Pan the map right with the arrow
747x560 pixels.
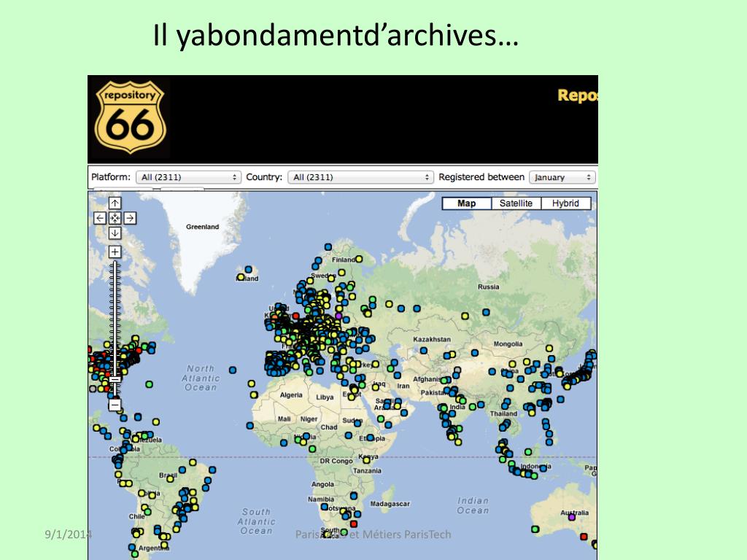click(x=130, y=218)
